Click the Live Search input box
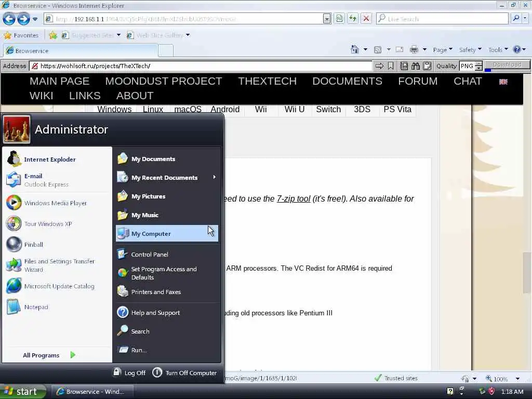The image size is (532, 399). click(442, 19)
